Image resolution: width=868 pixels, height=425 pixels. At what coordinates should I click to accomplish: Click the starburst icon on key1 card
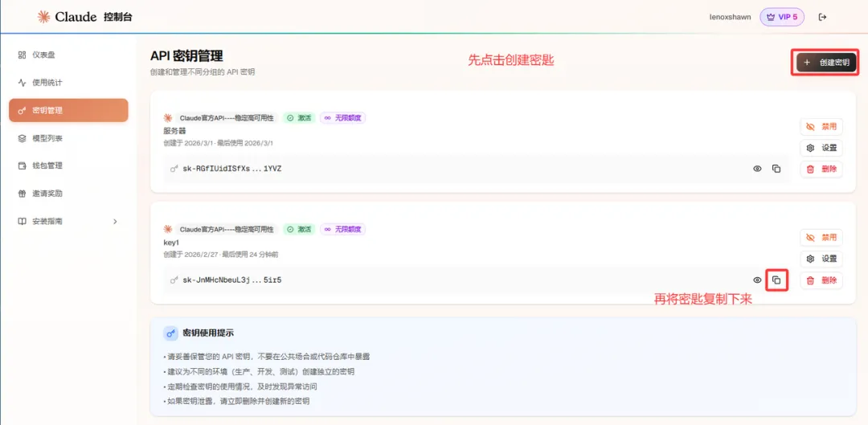[168, 229]
